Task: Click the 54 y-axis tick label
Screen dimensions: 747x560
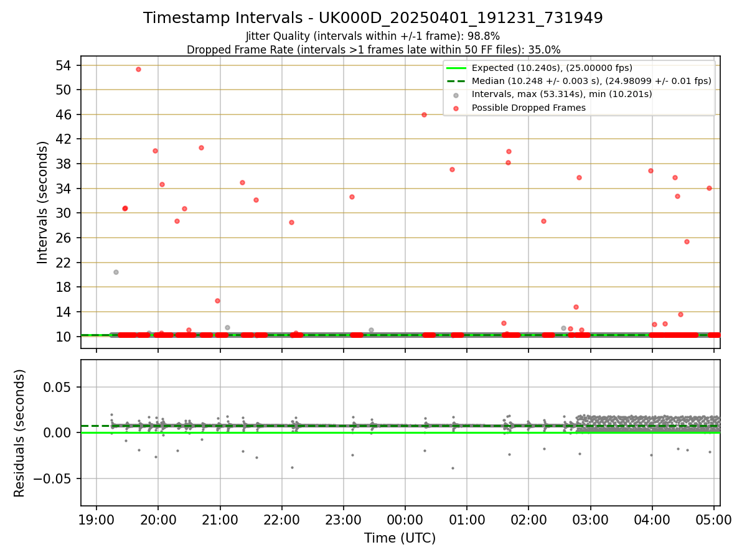Action: 64,65
